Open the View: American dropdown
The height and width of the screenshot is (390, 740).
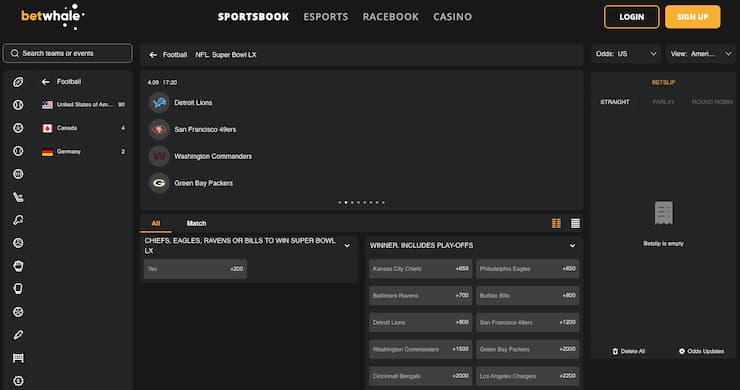tap(701, 54)
